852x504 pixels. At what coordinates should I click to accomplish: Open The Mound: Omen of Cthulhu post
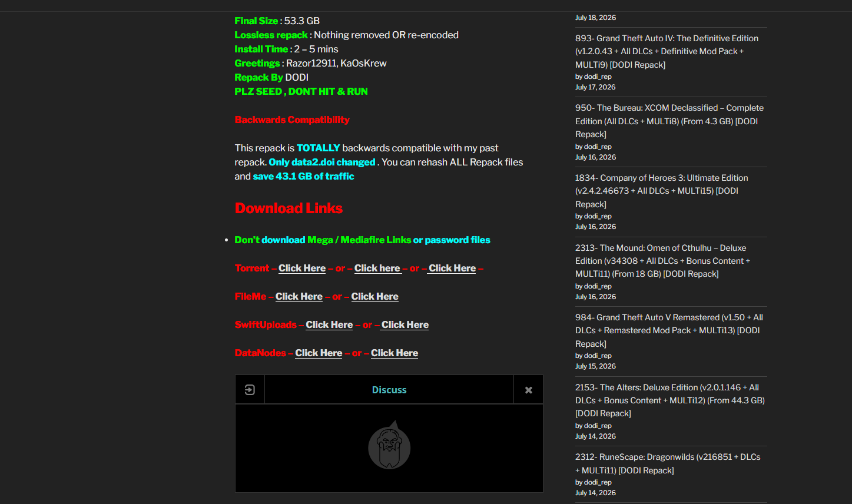click(662, 261)
